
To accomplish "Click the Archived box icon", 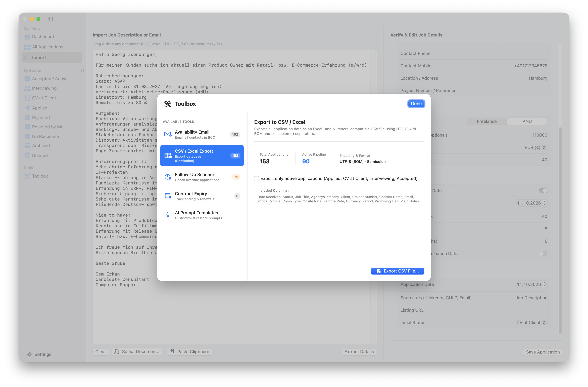I will (x=27, y=146).
